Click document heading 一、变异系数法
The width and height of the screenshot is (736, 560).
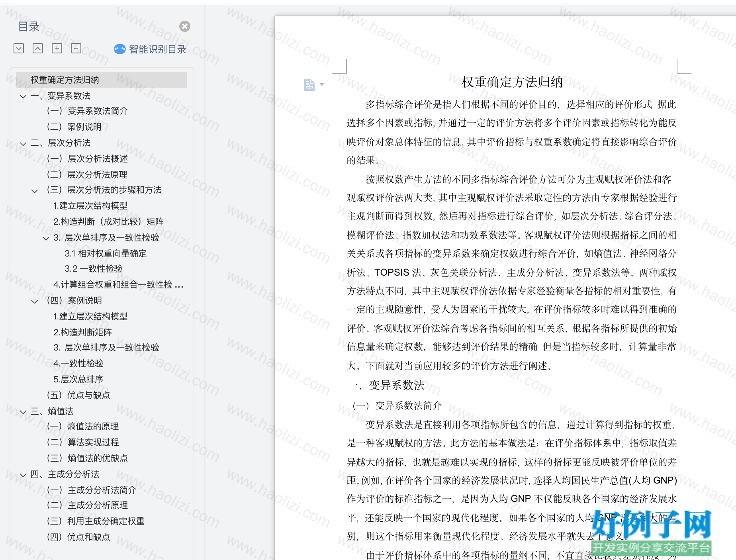[386, 385]
